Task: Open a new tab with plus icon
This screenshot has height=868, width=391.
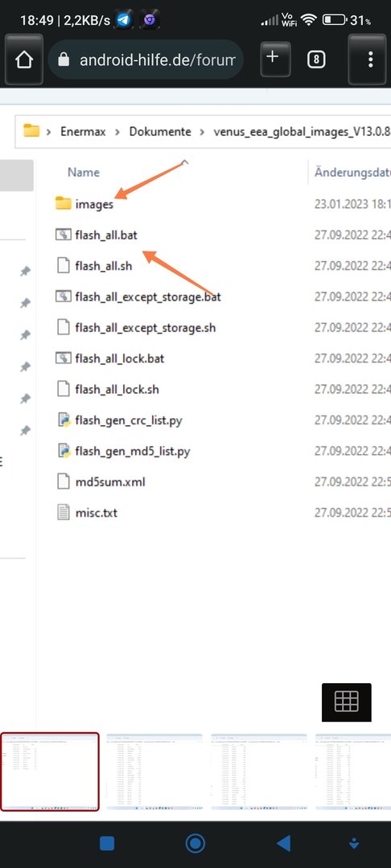Action: [x=272, y=58]
